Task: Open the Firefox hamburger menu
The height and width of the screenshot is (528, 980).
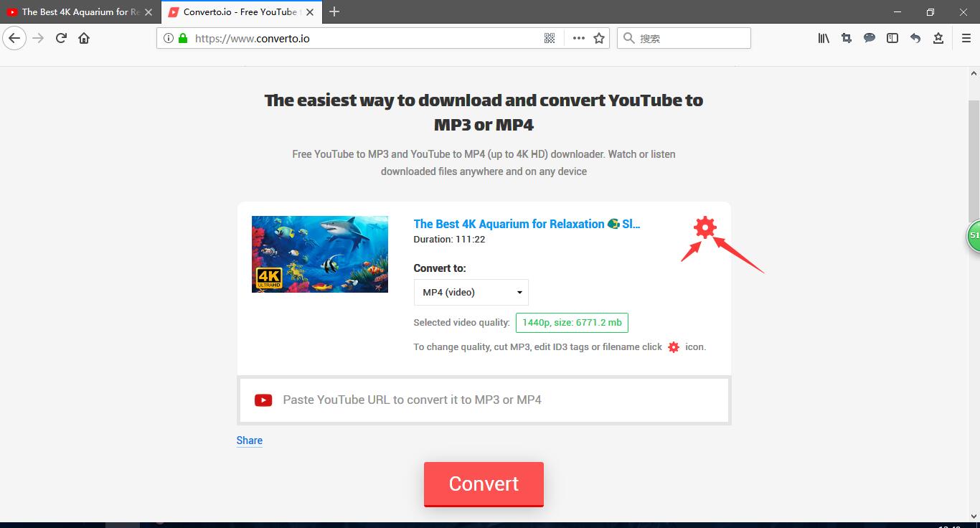Action: [966, 38]
